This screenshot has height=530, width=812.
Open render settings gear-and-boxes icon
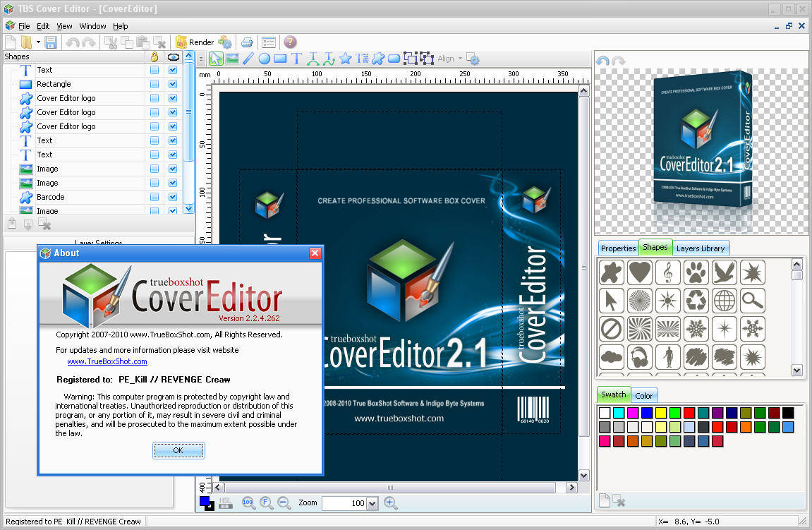pyautogui.click(x=225, y=42)
